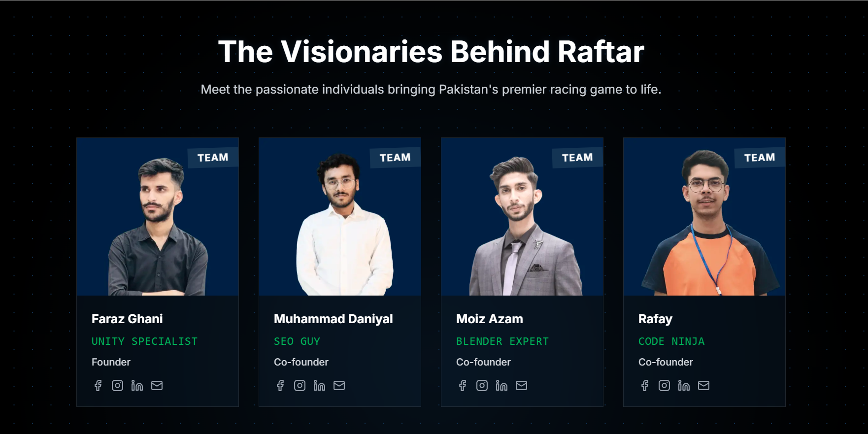868x434 pixels.
Task: Click Faraz Ghani's profile photo
Action: tap(158, 227)
